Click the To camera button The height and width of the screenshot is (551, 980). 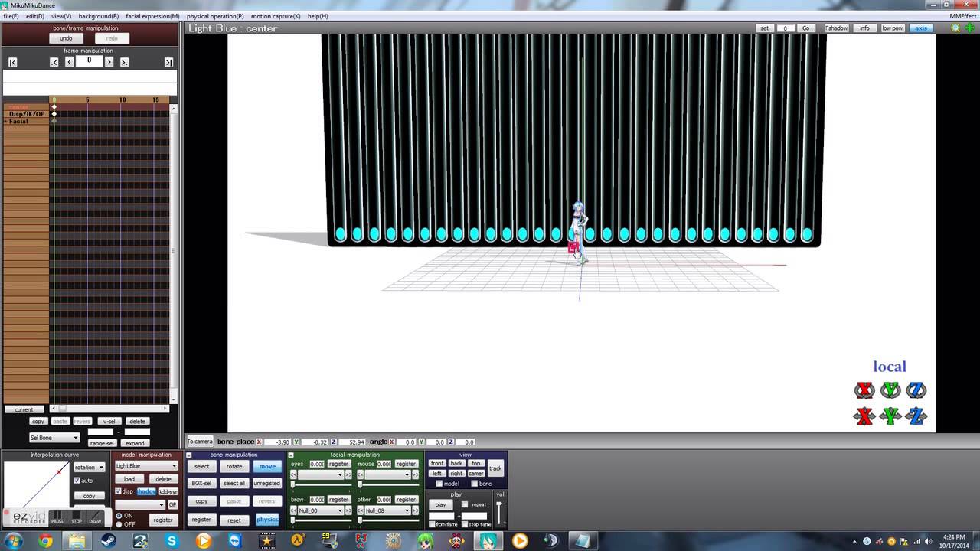tap(200, 442)
